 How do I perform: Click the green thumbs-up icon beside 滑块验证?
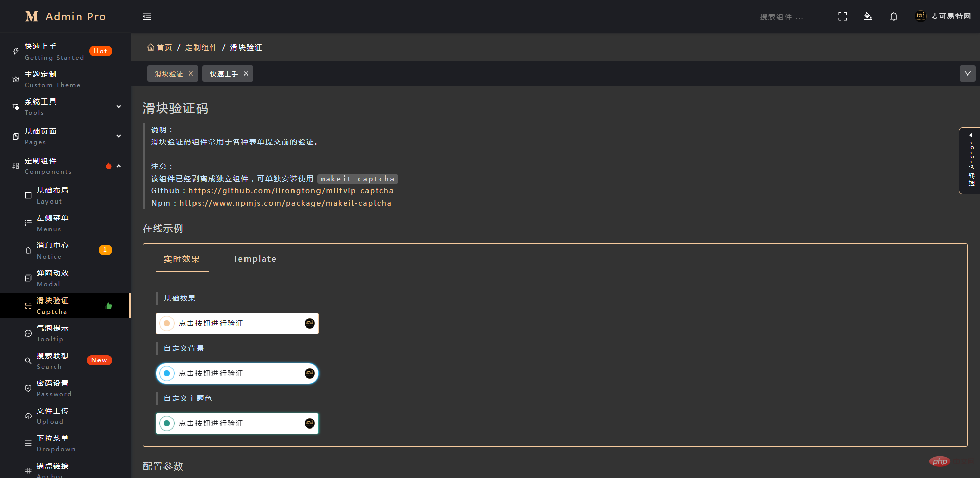coord(108,306)
